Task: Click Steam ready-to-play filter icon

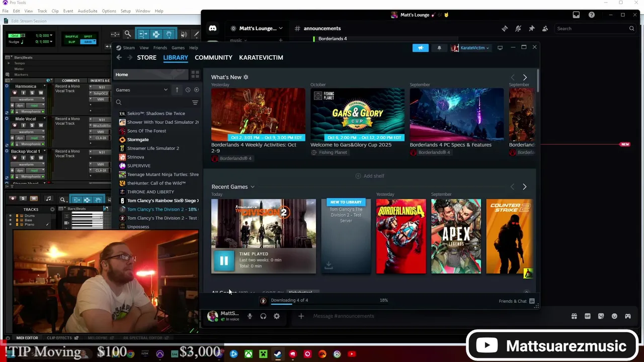Action: [x=196, y=90]
